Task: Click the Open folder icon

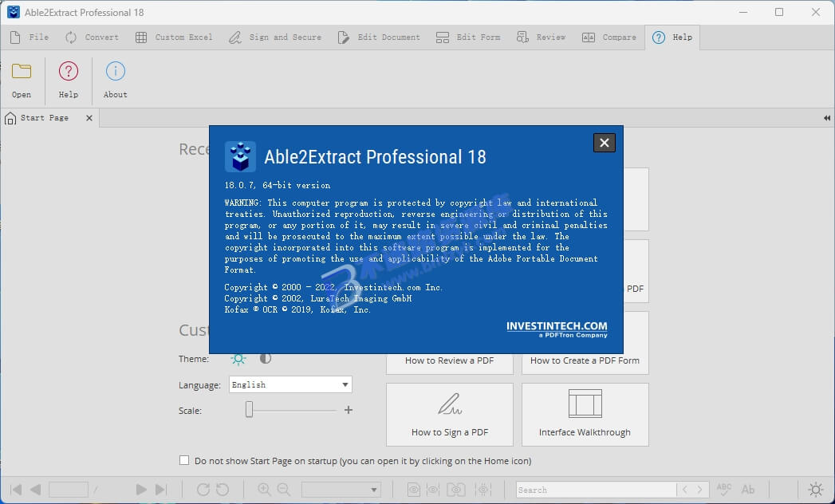Action: [x=22, y=72]
